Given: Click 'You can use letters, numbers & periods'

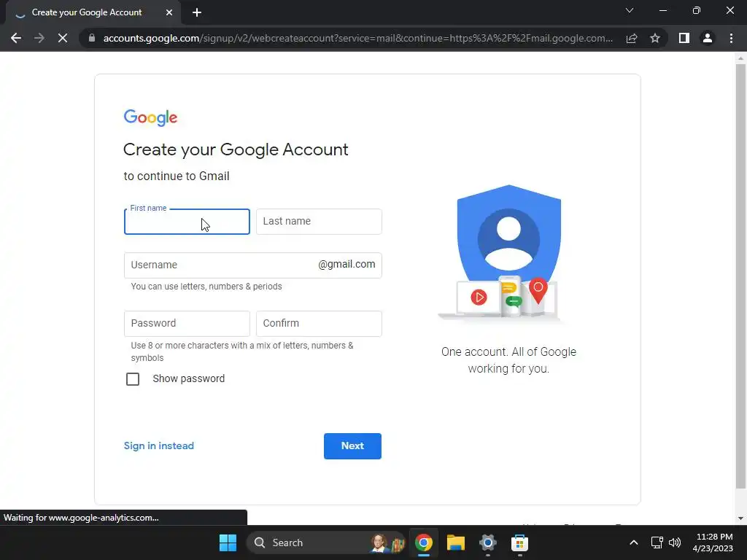Looking at the screenshot, I should coord(206,287).
